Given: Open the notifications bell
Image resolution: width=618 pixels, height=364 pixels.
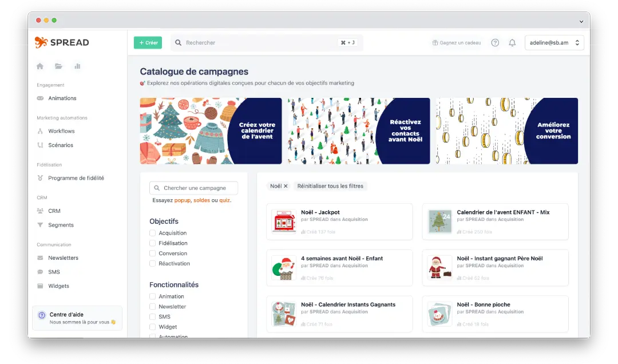Looking at the screenshot, I should 512,42.
